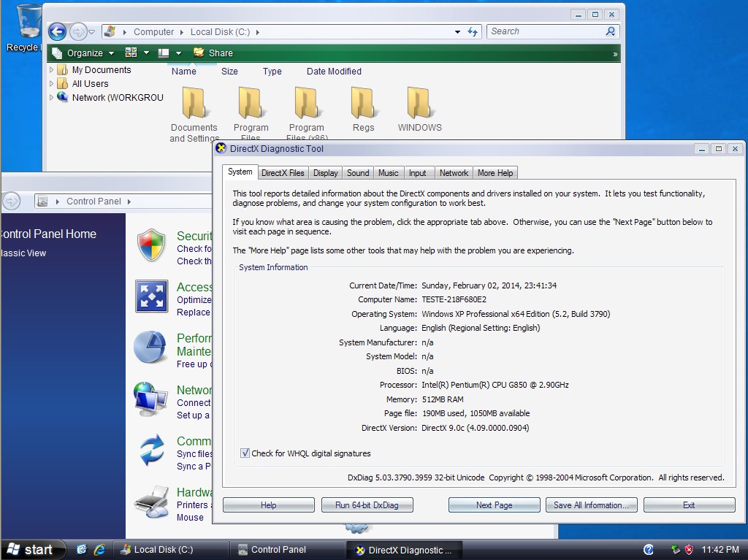The width and height of the screenshot is (748, 560).
Task: Expand the My Documents tree node
Action: click(52, 69)
